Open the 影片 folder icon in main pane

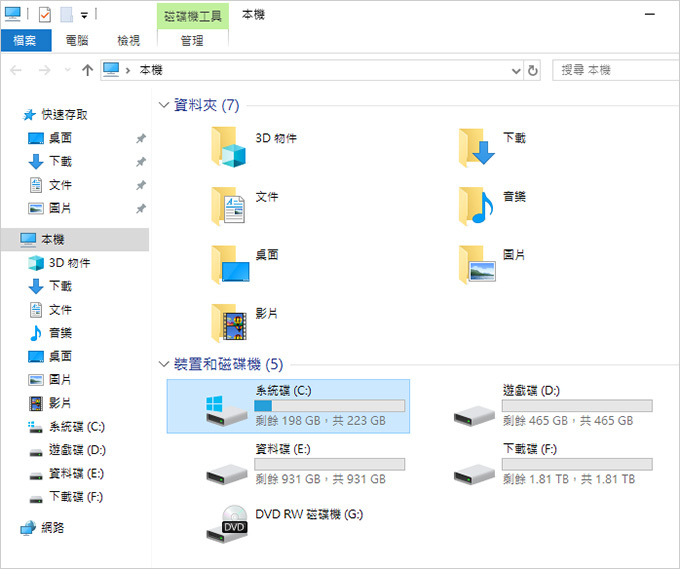point(229,323)
